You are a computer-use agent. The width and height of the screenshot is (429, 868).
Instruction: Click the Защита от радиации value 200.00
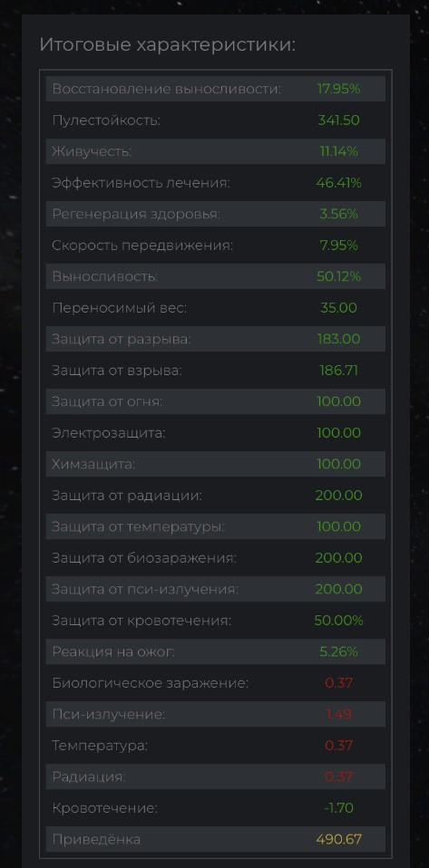(x=338, y=496)
